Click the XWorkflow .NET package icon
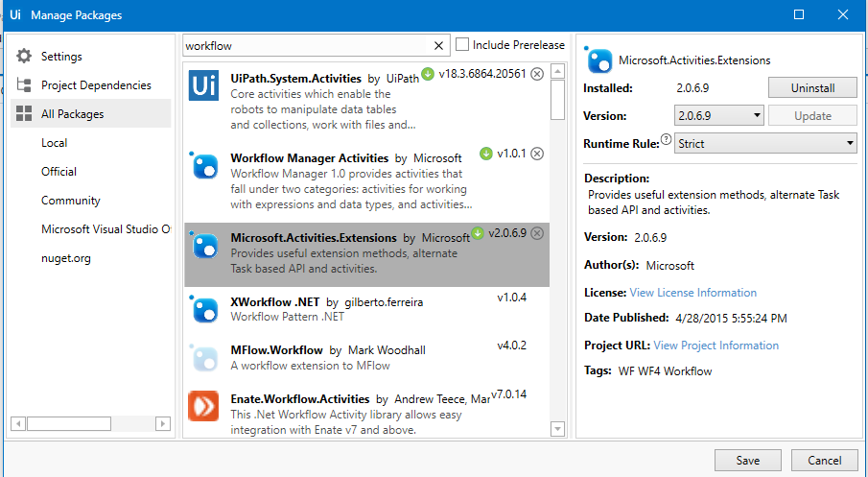This screenshot has width=868, height=477. (204, 309)
